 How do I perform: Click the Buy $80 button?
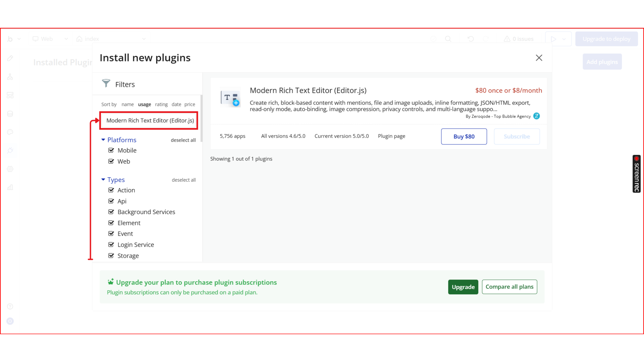tap(464, 136)
